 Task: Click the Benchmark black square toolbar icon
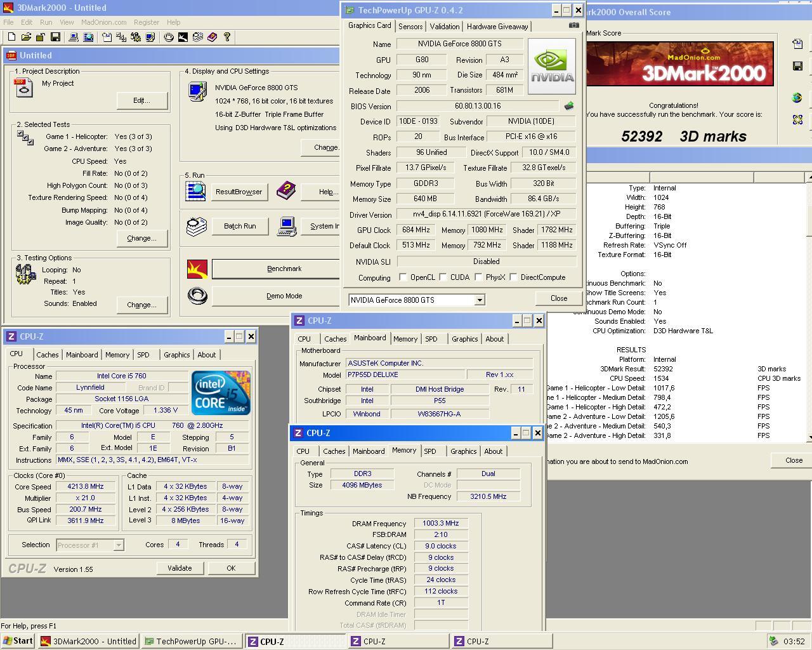183,37
